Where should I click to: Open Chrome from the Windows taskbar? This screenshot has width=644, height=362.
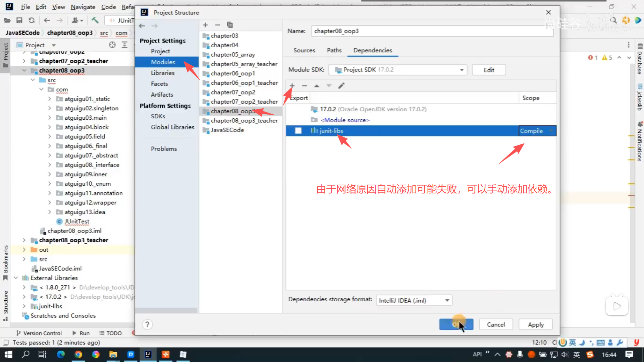pyautogui.click(x=78, y=355)
